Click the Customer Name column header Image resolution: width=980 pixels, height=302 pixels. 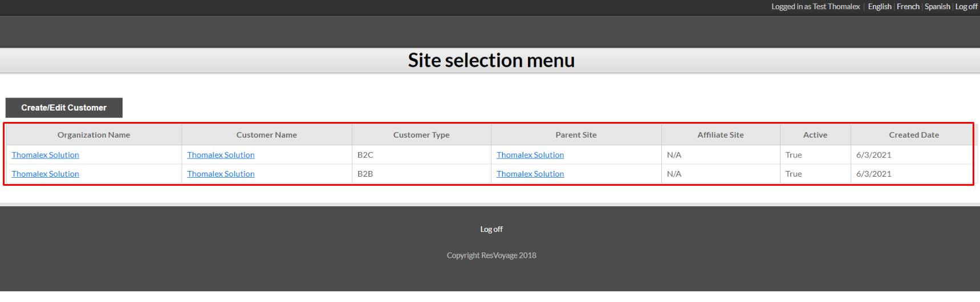coord(267,135)
